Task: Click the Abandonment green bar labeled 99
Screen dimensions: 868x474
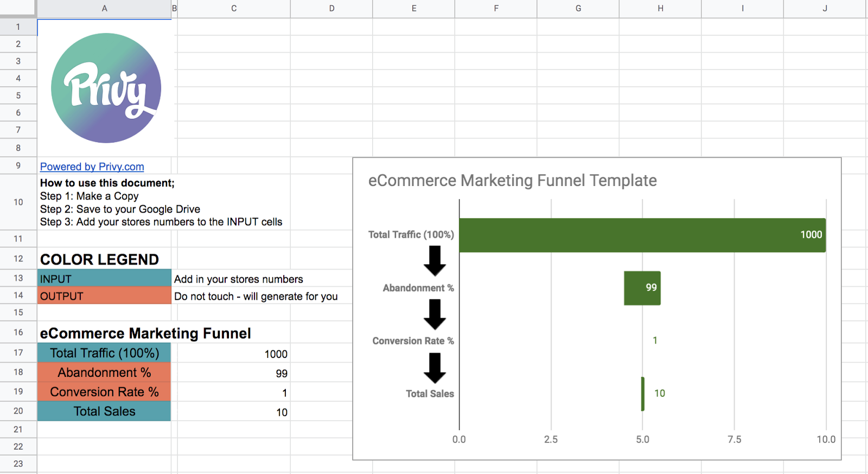Action: pyautogui.click(x=642, y=288)
